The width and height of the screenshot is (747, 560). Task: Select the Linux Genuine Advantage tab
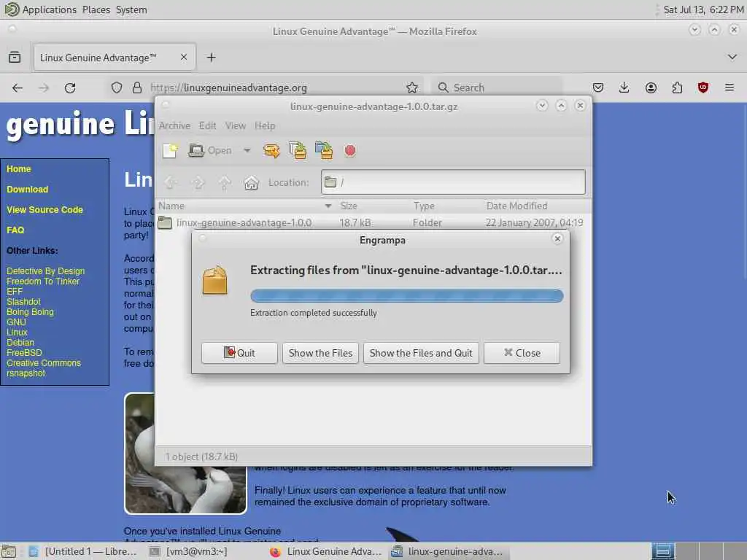coord(115,58)
